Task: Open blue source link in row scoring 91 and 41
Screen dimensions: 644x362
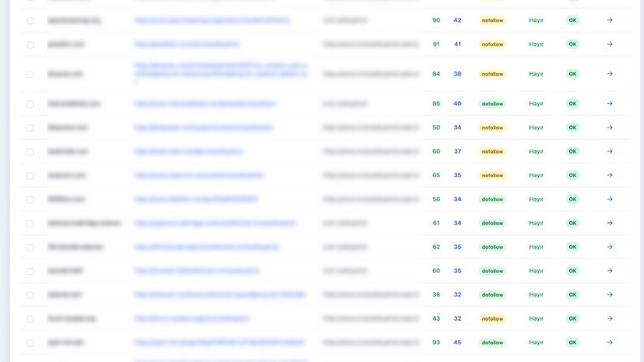Action: (x=187, y=44)
